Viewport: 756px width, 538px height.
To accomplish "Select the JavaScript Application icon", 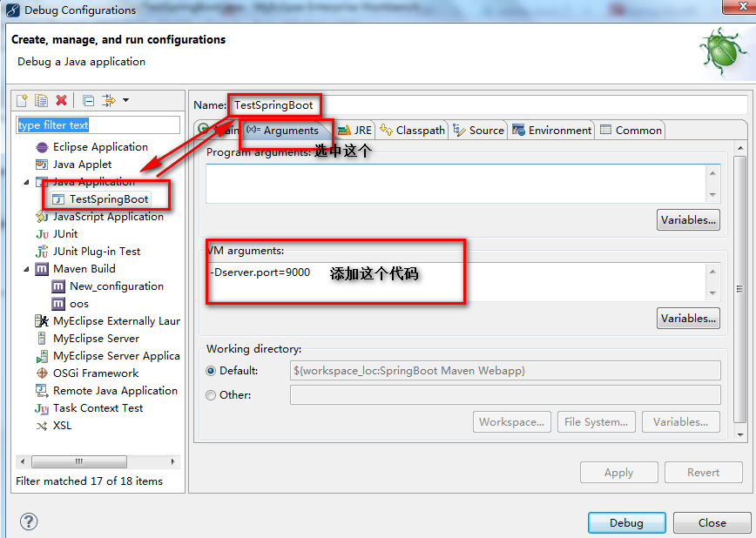I will tap(42, 217).
